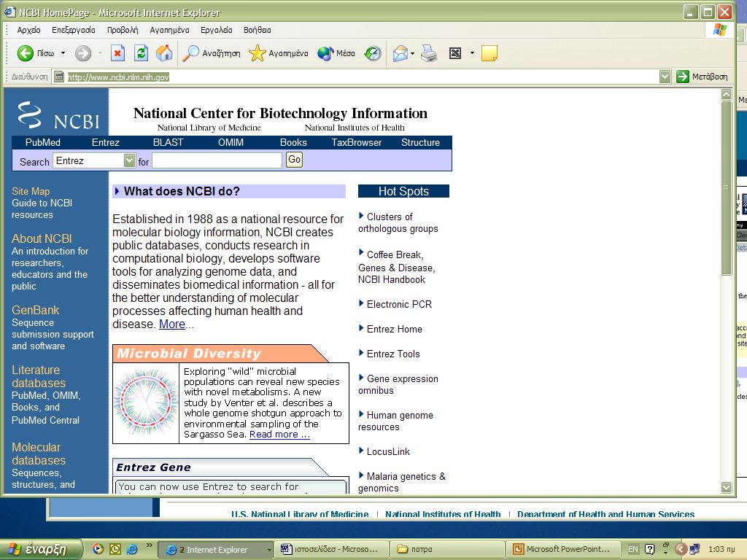Open the Mail icon dropdown arrow
This screenshot has height=560, width=747.
(413, 53)
